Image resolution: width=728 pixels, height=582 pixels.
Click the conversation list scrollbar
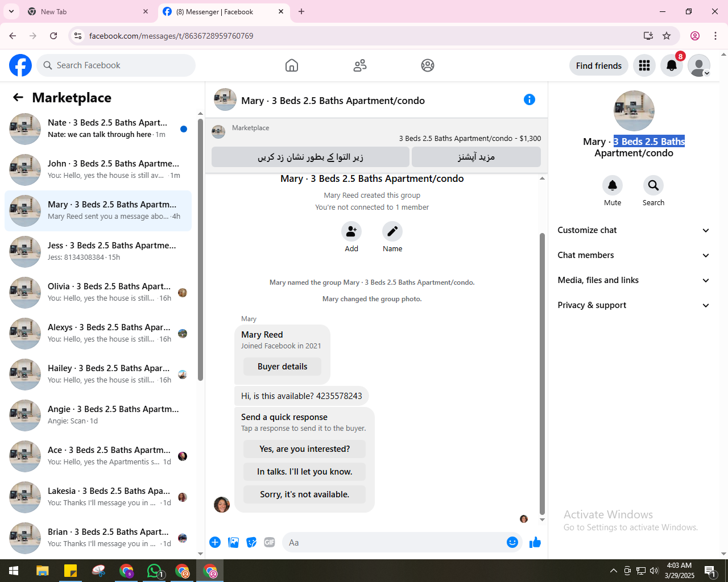pos(200,250)
